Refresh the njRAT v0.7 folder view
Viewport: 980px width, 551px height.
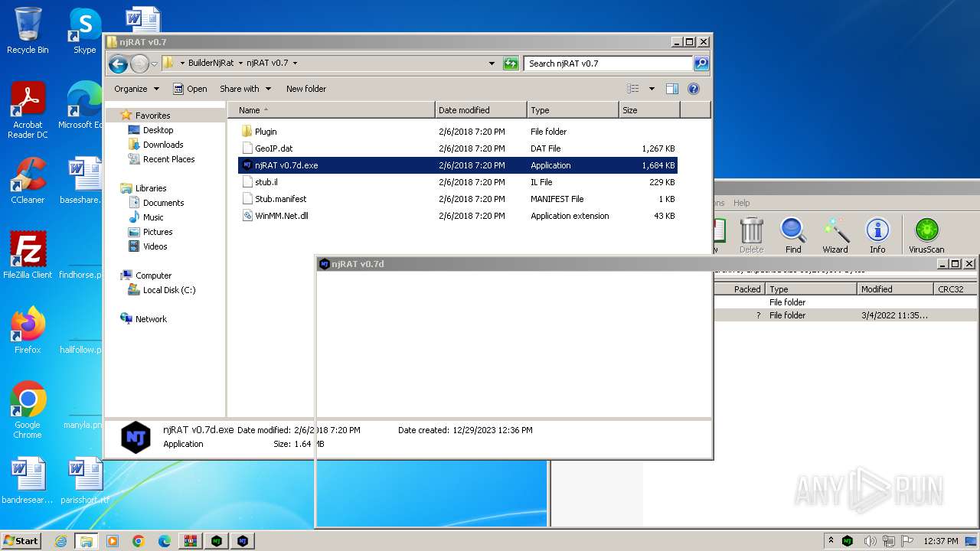[x=511, y=64]
